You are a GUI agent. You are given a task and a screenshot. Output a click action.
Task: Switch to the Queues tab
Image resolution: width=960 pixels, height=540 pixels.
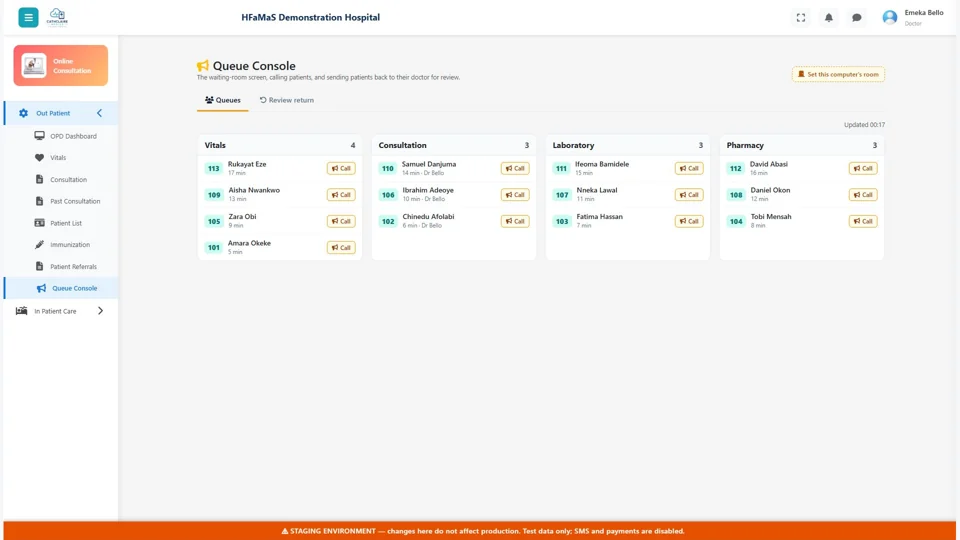coord(223,100)
